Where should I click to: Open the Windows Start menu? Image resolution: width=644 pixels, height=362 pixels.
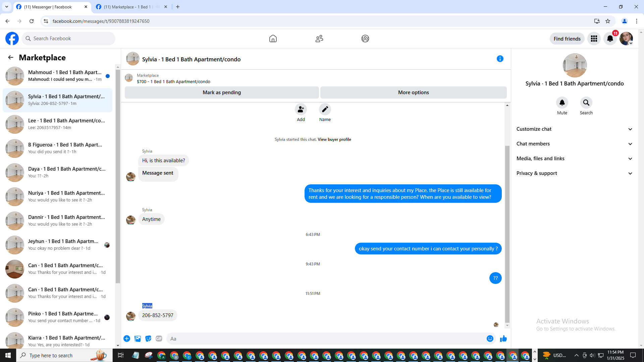pyautogui.click(x=8, y=355)
